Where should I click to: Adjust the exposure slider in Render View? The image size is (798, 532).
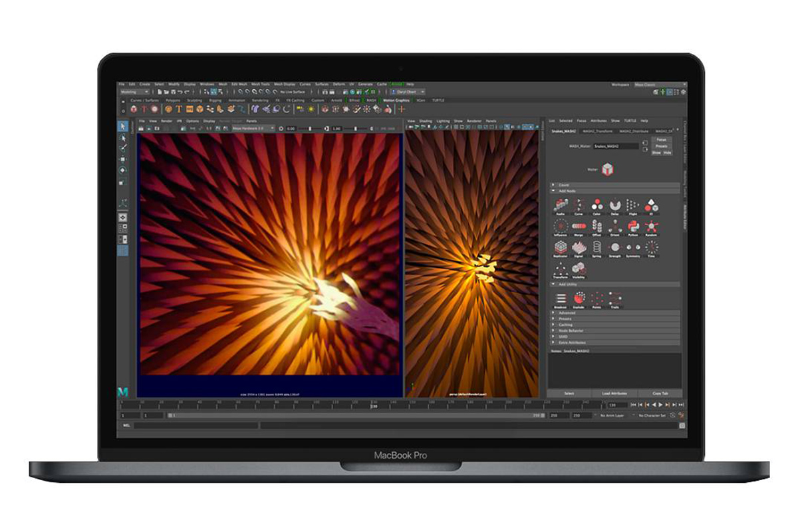point(310,128)
